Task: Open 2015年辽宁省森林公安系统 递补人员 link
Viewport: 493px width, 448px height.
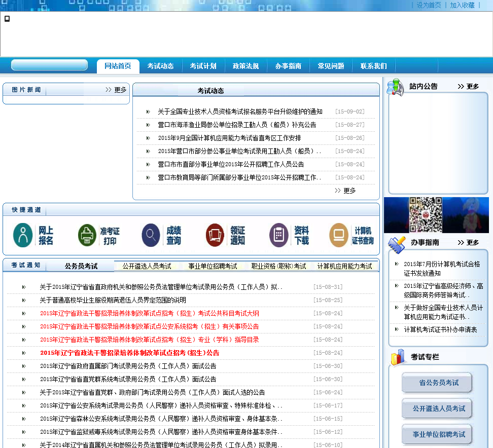Action: (161, 419)
